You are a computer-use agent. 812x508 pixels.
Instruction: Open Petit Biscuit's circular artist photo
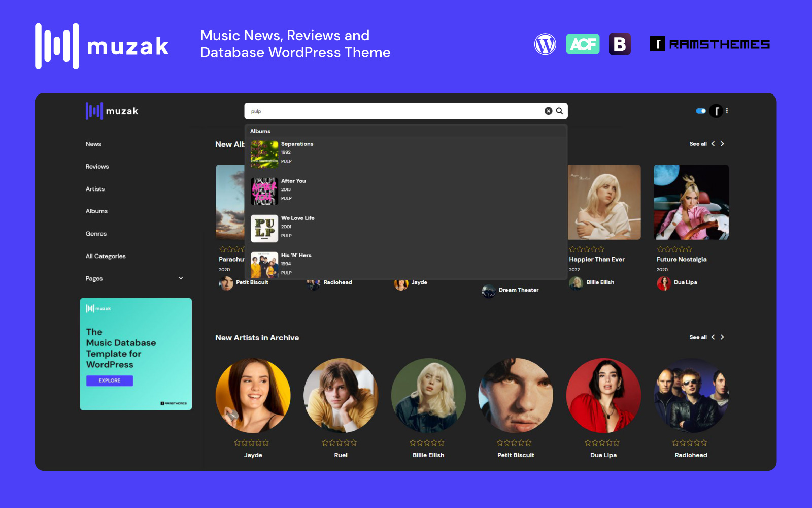coord(516,396)
